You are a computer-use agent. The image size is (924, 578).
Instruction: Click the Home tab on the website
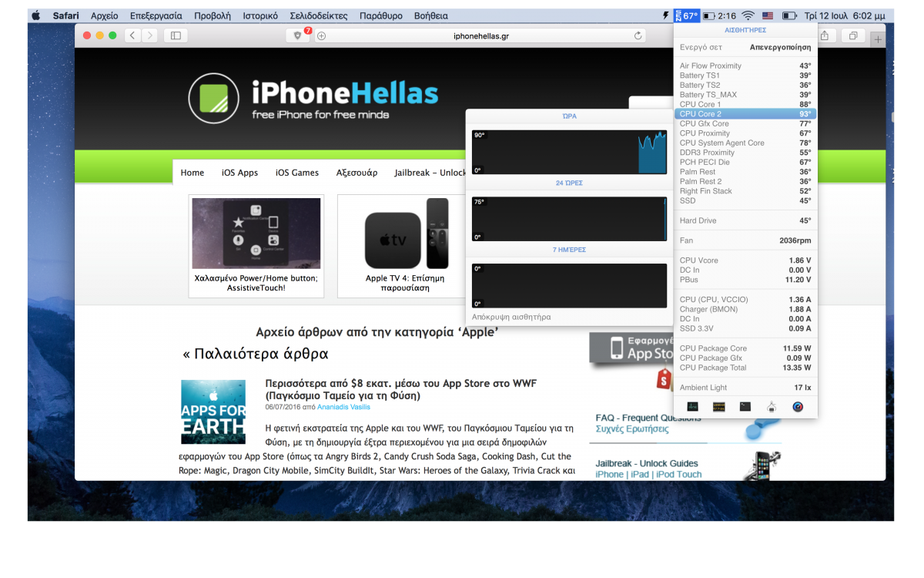click(x=192, y=173)
